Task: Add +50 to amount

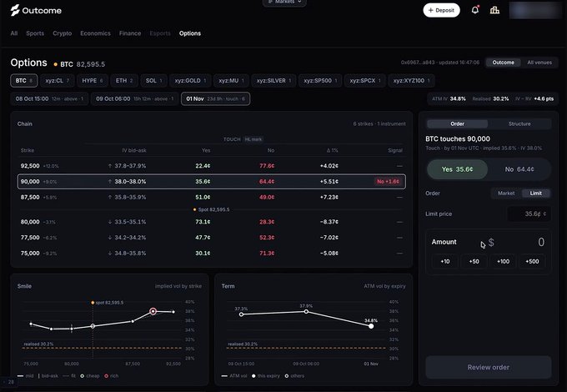Action: pos(474,261)
